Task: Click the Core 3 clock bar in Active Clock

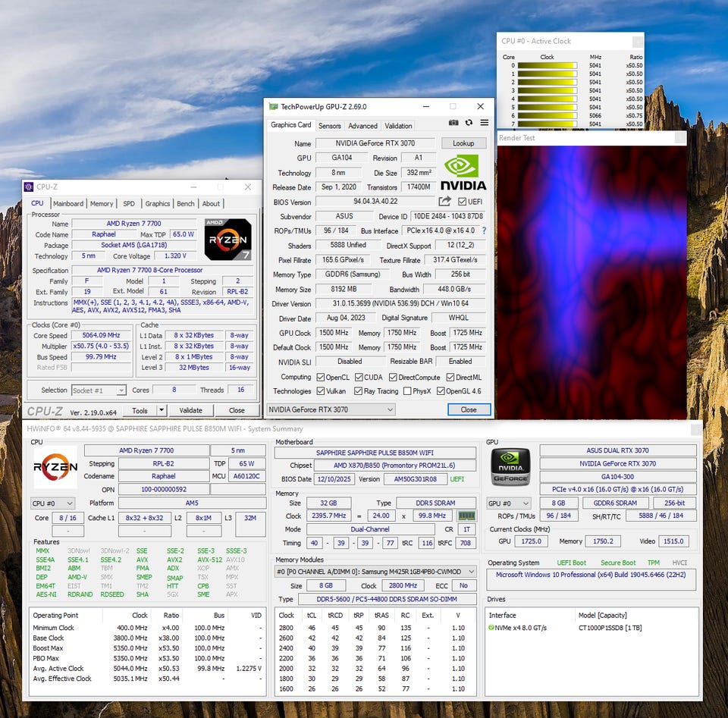Action: pyautogui.click(x=547, y=90)
